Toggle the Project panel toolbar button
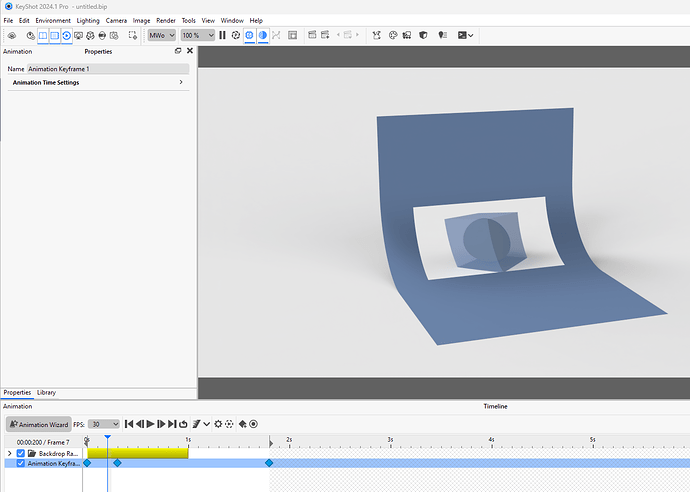 click(x=55, y=35)
